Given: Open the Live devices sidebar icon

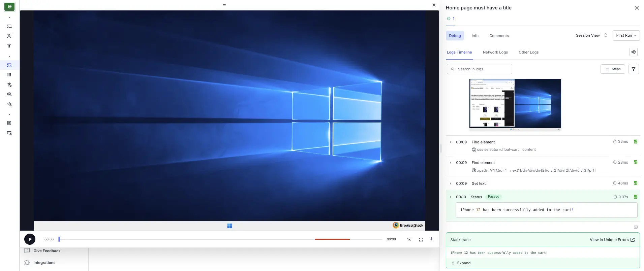Looking at the screenshot, I should pyautogui.click(x=9, y=26).
